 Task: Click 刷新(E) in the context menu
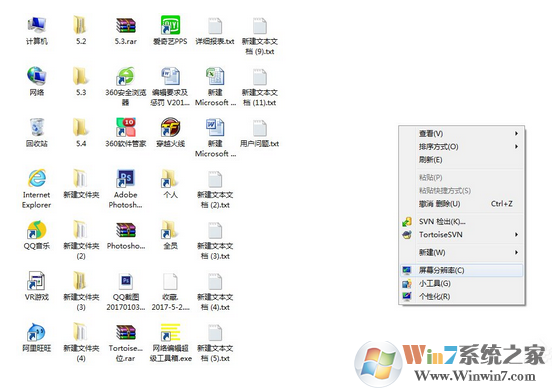pos(462,160)
